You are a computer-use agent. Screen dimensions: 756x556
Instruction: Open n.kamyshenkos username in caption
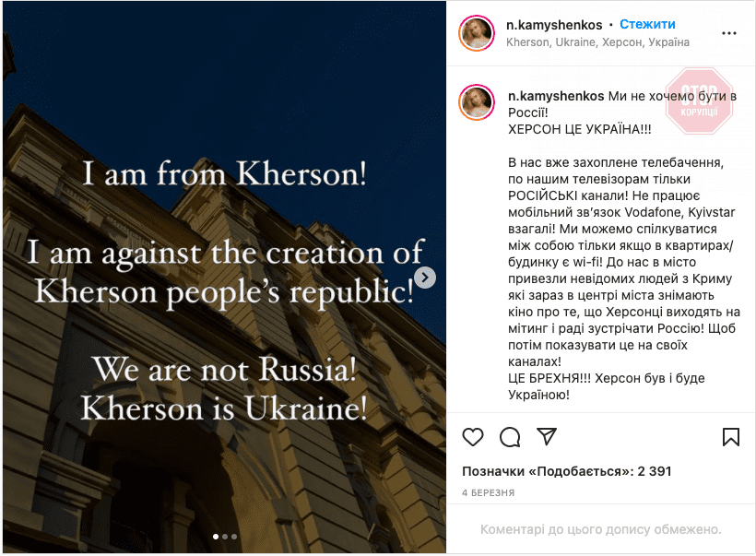[x=556, y=96]
